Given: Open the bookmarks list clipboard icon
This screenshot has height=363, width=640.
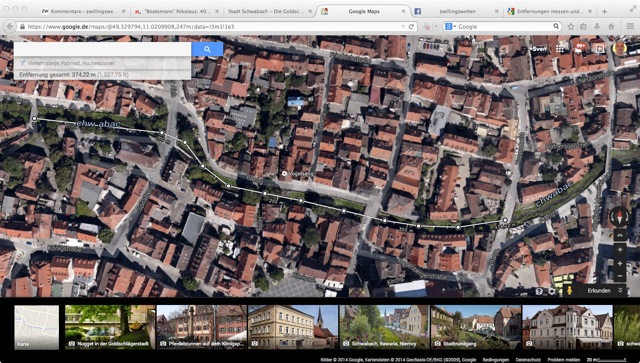Looking at the screenshot, I should click(x=584, y=27).
